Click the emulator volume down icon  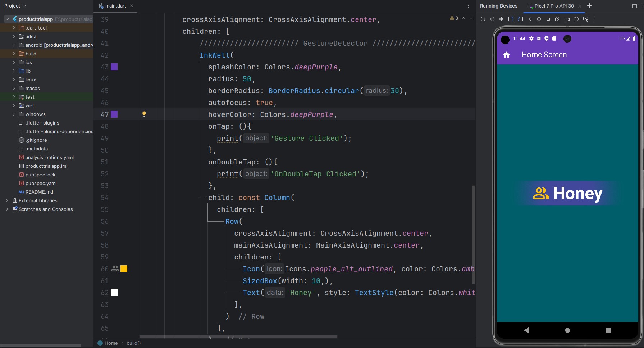[501, 19]
